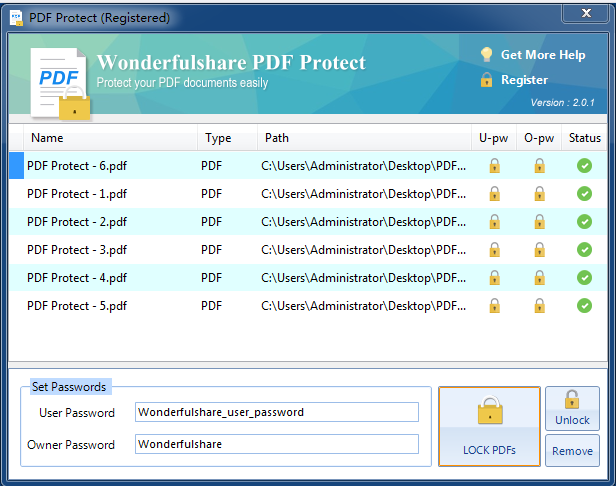Sort the list by Name column header
This screenshot has width=616, height=486.
click(x=47, y=138)
